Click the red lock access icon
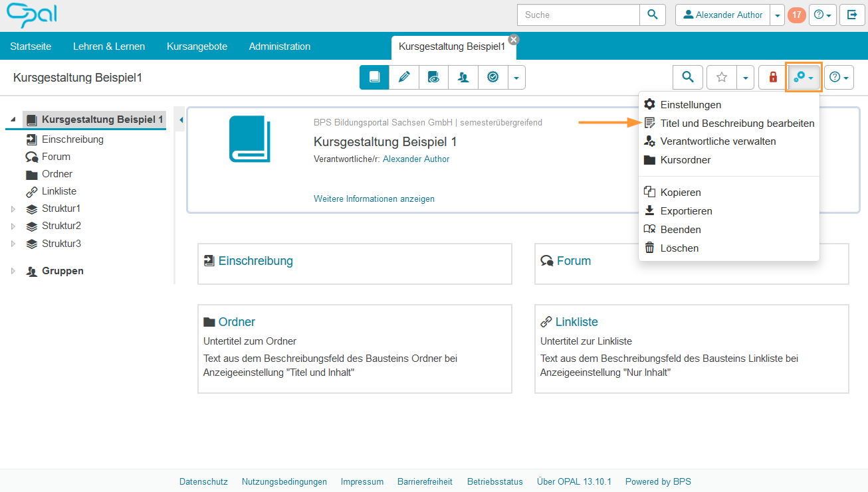The image size is (868, 492). [x=773, y=78]
